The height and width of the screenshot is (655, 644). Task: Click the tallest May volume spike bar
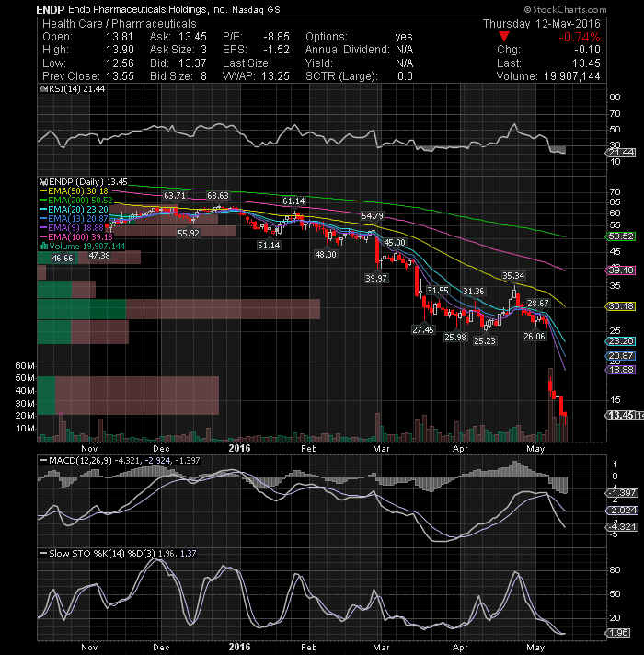pyautogui.click(x=550, y=405)
